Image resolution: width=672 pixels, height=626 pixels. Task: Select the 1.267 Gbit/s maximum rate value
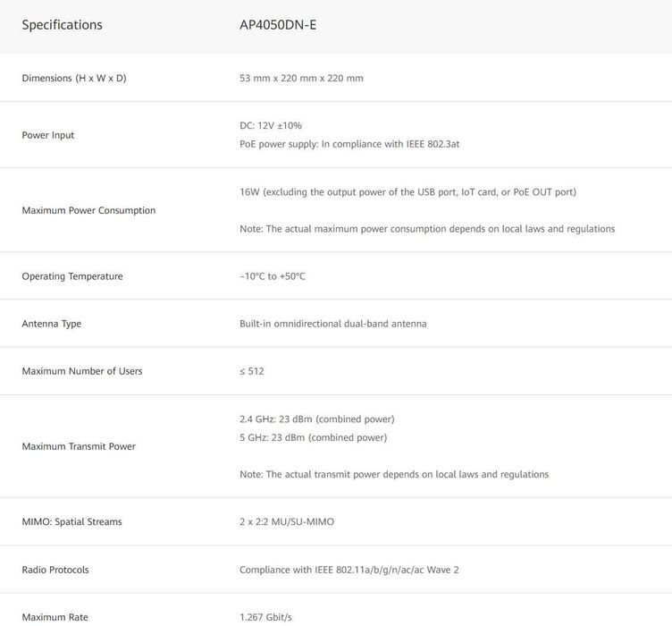(x=265, y=617)
